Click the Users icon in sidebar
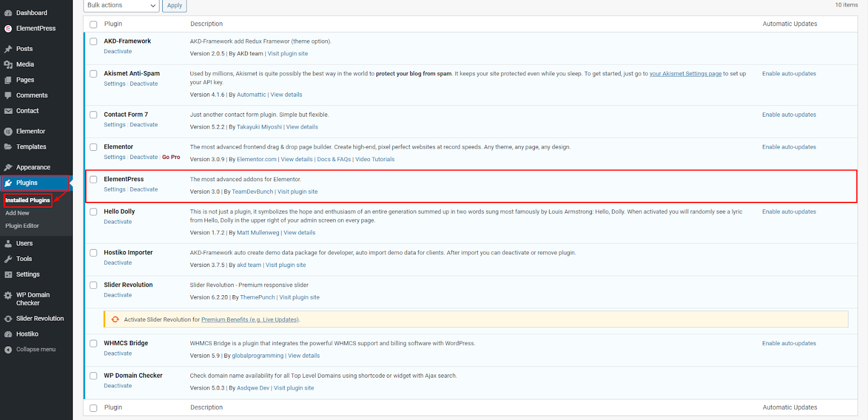This screenshot has width=868, height=420. pos(8,244)
